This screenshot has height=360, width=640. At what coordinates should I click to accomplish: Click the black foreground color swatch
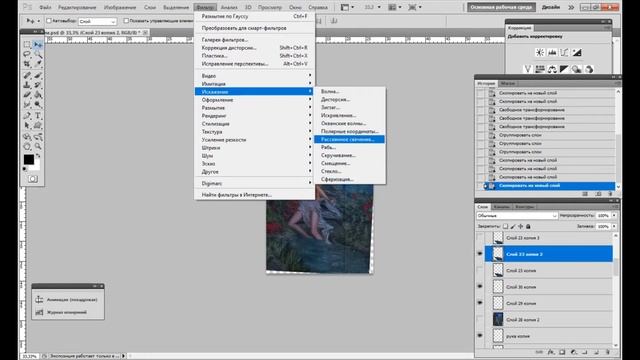pyautogui.click(x=28, y=159)
